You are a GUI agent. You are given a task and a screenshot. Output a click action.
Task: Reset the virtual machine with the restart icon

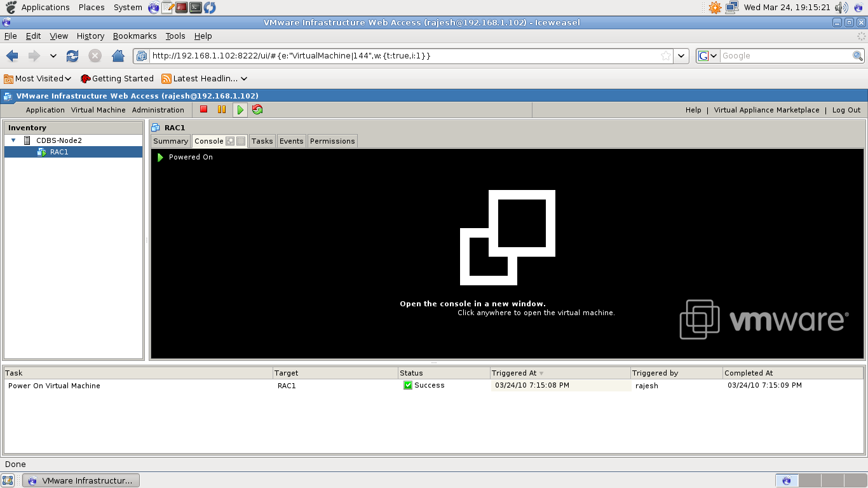(257, 109)
